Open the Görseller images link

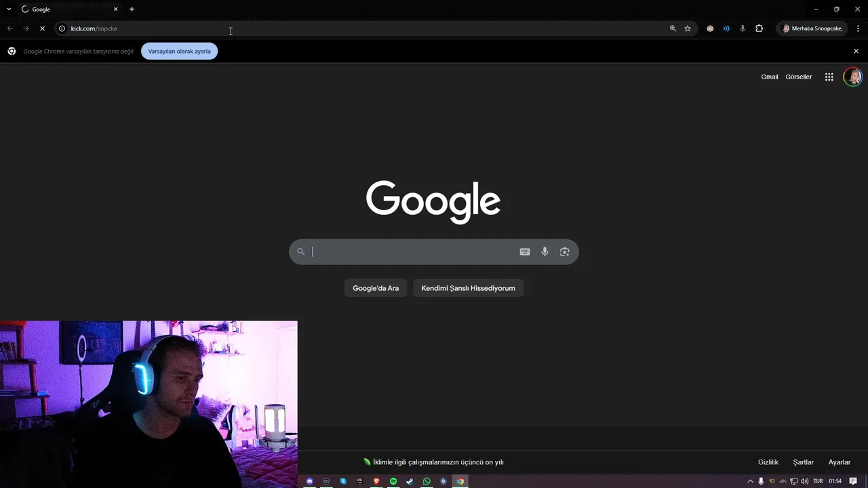[799, 77]
